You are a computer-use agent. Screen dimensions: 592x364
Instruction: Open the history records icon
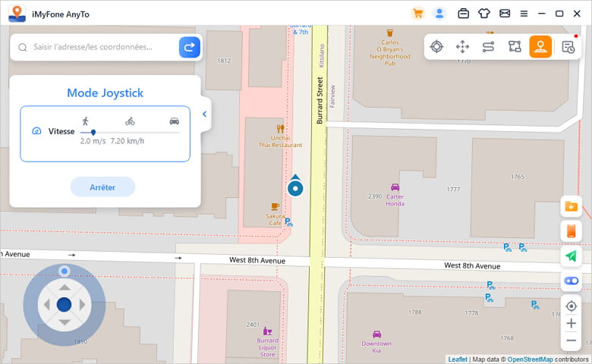click(568, 47)
